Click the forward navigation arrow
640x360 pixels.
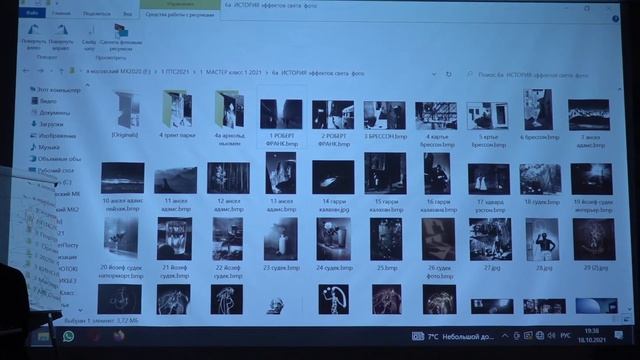coord(40,71)
